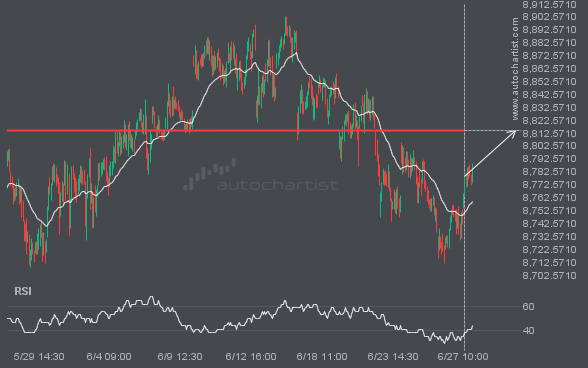Click the 6/23 14:30 time label
The height and width of the screenshot is (368, 588).
pyautogui.click(x=393, y=356)
